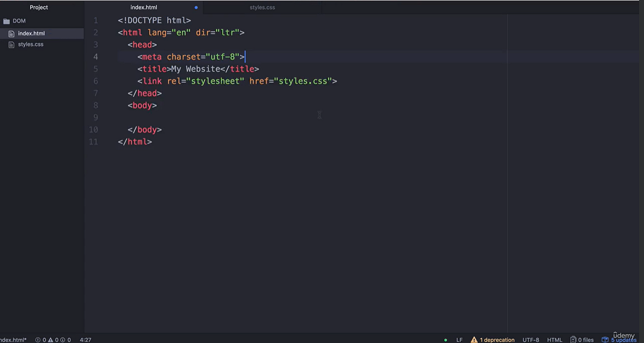Switch to the styles.css tab
Viewport: 644px width, 343px height.
[262, 7]
